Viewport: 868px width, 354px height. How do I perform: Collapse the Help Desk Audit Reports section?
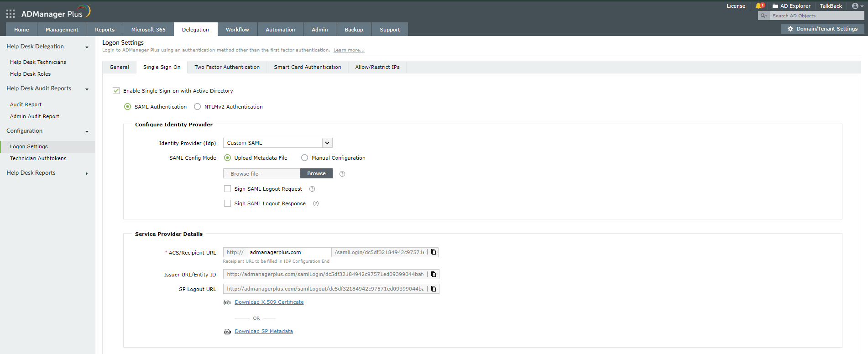[x=87, y=89]
